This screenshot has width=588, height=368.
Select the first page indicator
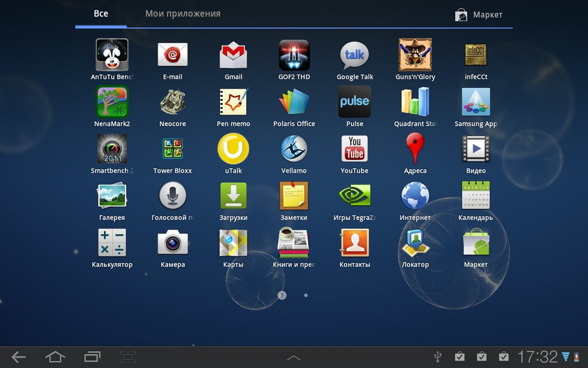(282, 295)
